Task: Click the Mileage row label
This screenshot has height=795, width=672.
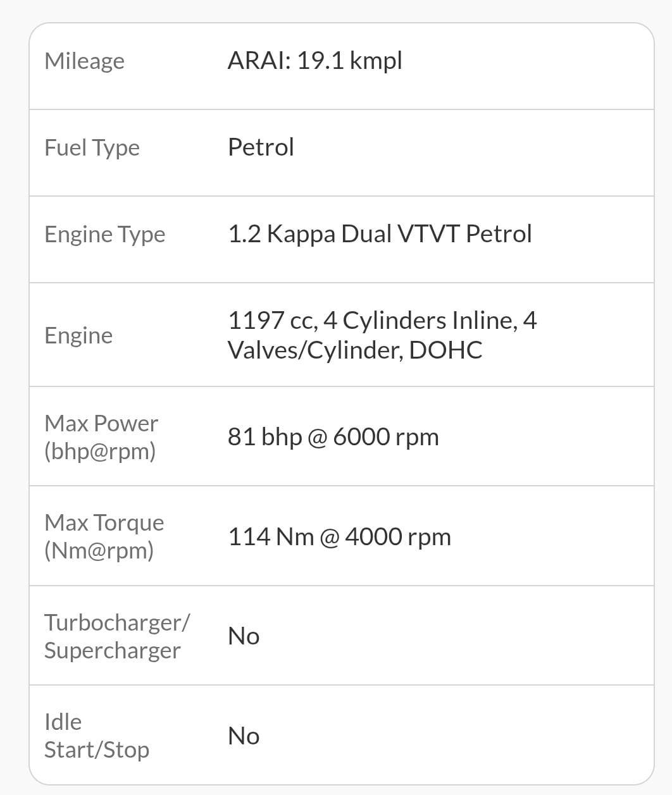Action: (84, 61)
